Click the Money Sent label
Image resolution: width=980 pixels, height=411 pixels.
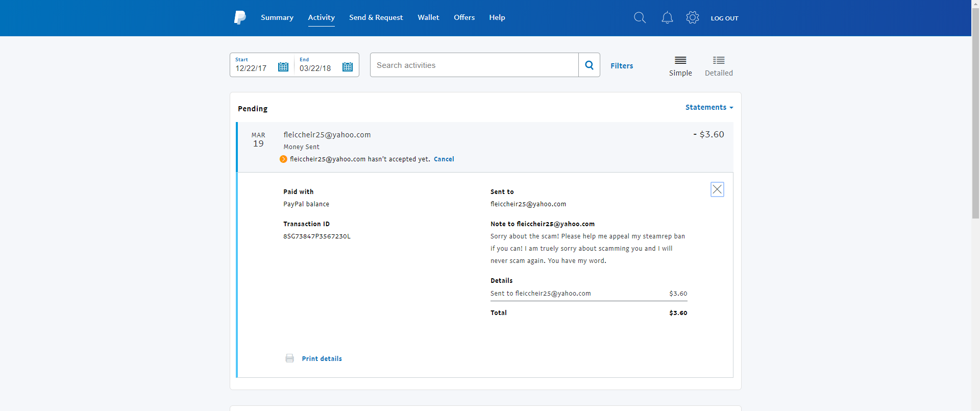pos(302,147)
